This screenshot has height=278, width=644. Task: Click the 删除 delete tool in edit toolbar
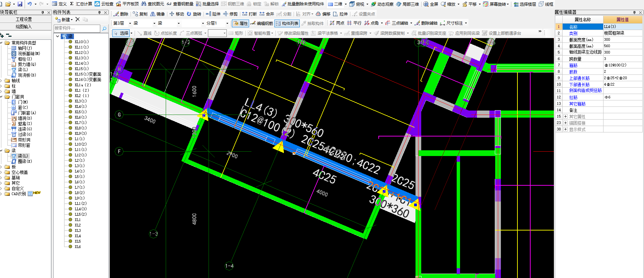(x=121, y=14)
